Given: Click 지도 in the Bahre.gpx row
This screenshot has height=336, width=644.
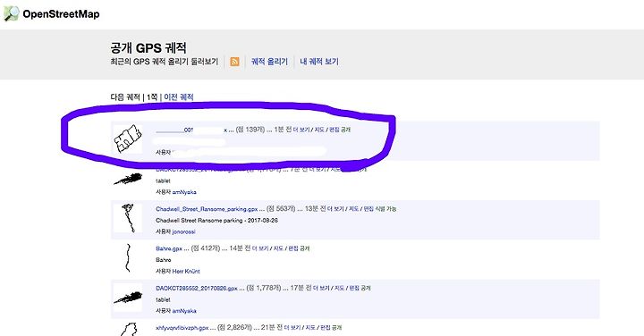Looking at the screenshot, I should click(x=278, y=248).
